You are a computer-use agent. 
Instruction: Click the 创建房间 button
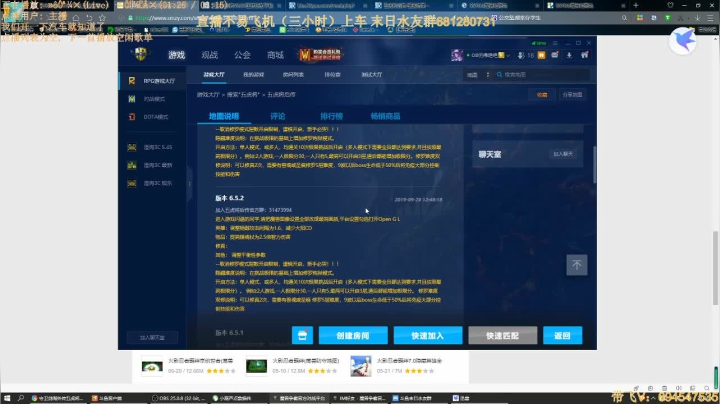click(353, 335)
